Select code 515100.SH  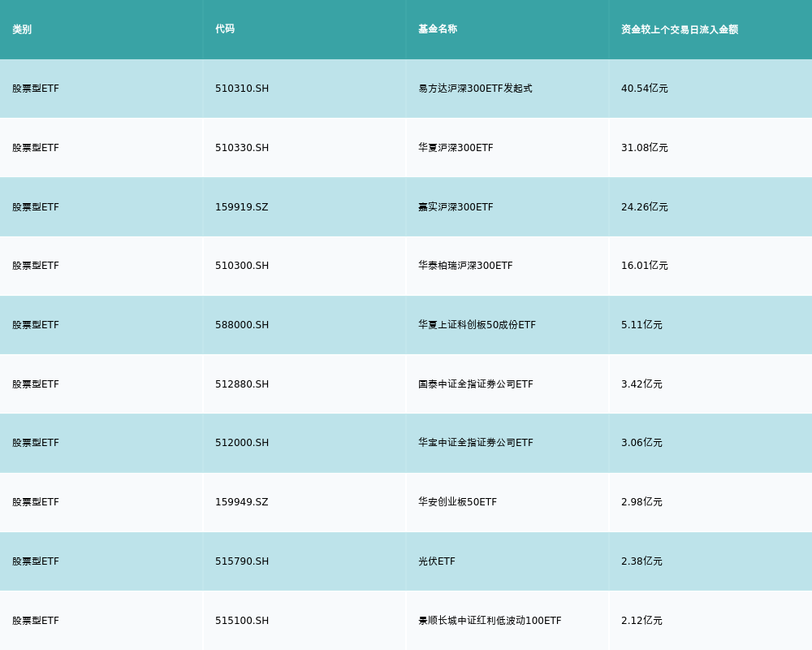click(x=242, y=621)
